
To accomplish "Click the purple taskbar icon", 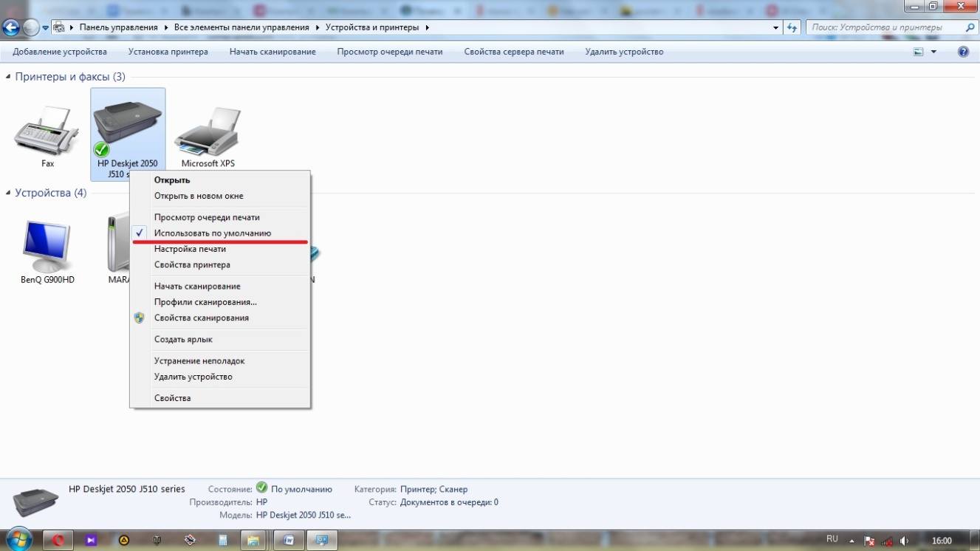I will 92,540.
